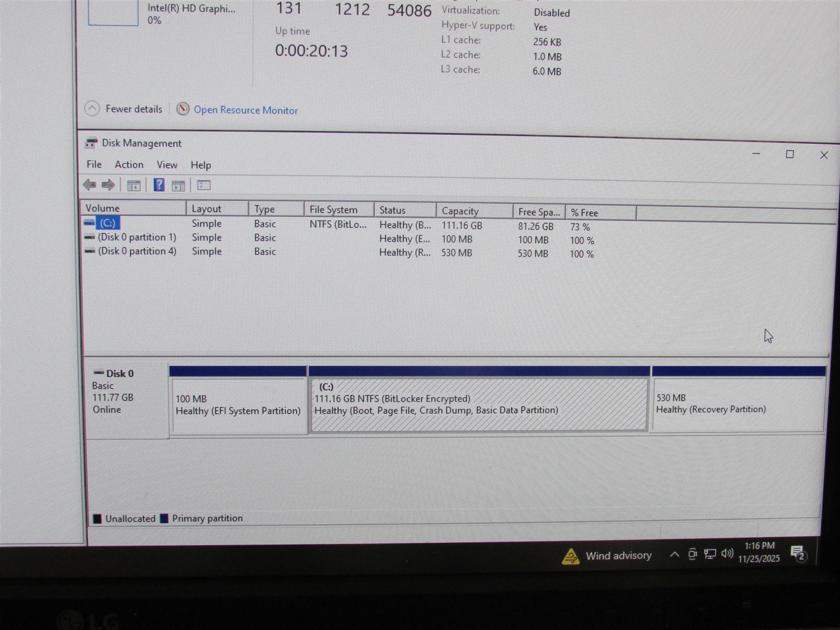Select the (Disk 0 partition 1) row
The width and height of the screenshot is (840, 630).
pos(339,239)
